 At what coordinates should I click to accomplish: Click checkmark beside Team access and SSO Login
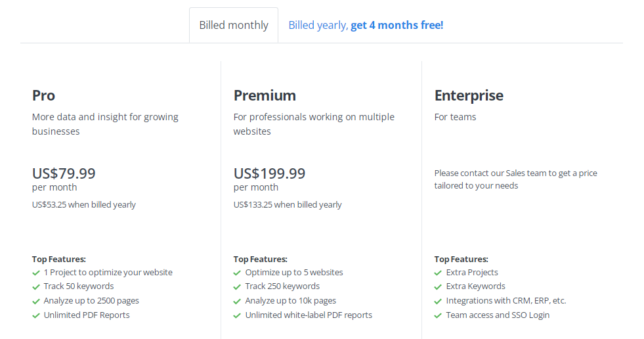[x=439, y=315]
